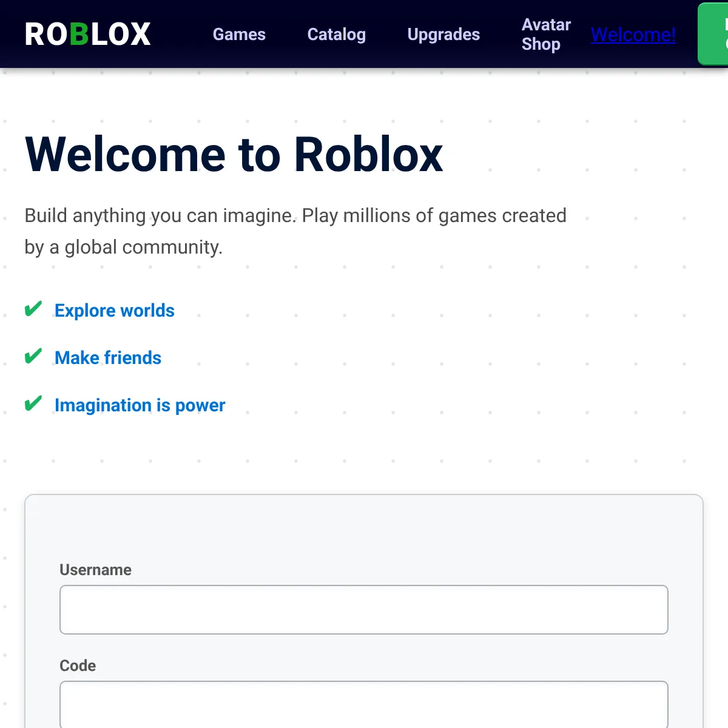Click the checkmark icon beside Explore worlds
The width and height of the screenshot is (728, 728).
33,309
